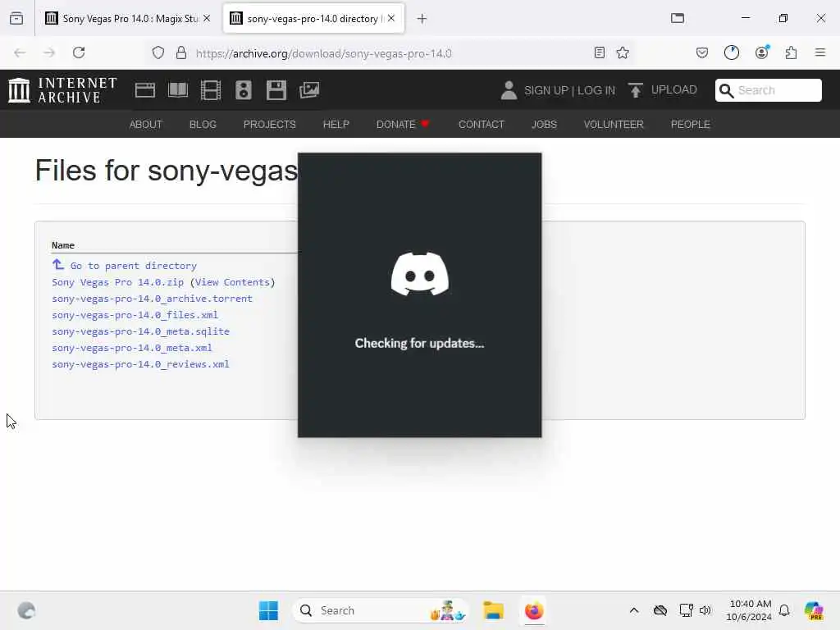The height and width of the screenshot is (630, 840).
Task: Open the tracking protection shield icon
Action: (158, 52)
